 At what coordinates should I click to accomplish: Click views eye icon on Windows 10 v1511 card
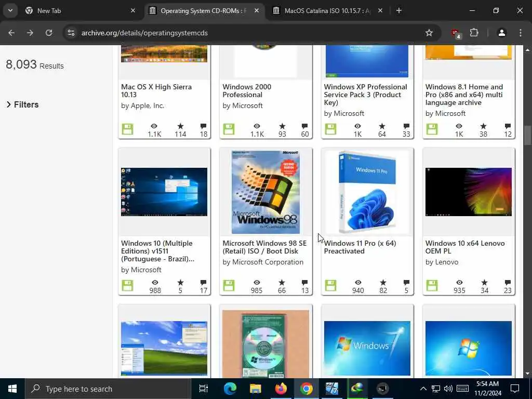[x=155, y=282]
